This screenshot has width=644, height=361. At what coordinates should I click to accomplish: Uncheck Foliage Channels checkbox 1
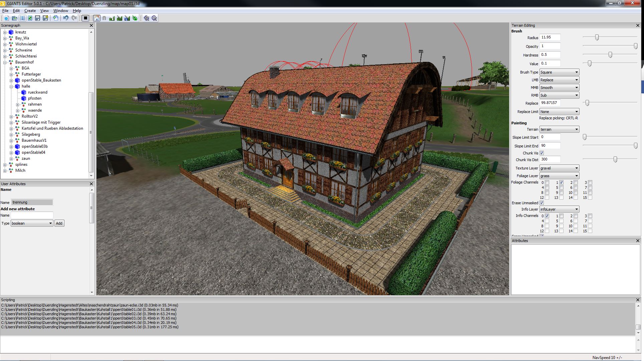[561, 183]
